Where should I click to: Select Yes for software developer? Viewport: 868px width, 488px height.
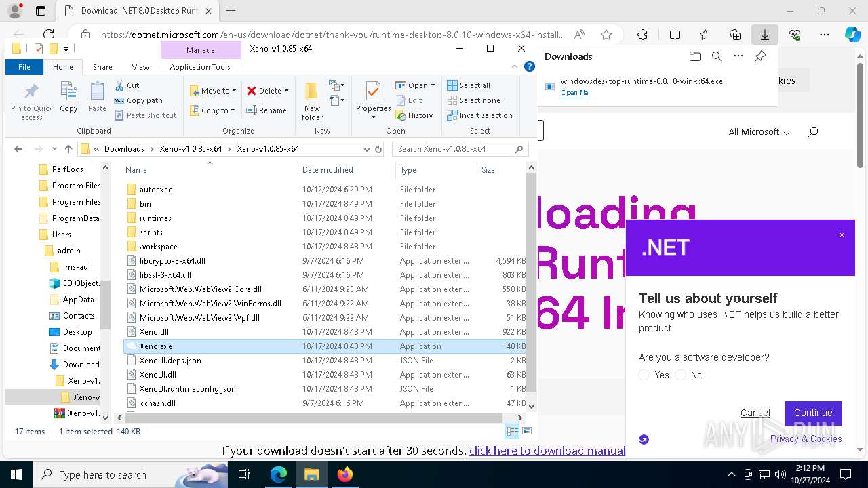click(x=644, y=375)
